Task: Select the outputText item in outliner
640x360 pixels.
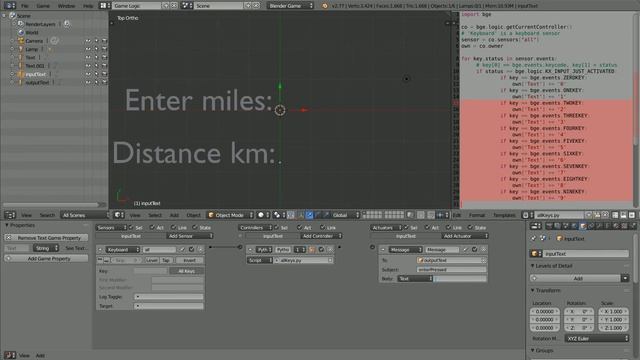Action: click(x=37, y=82)
